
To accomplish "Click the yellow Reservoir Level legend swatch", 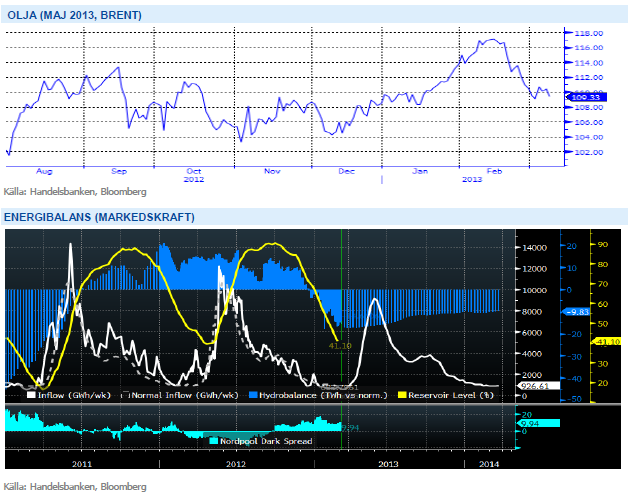I will (x=403, y=395).
